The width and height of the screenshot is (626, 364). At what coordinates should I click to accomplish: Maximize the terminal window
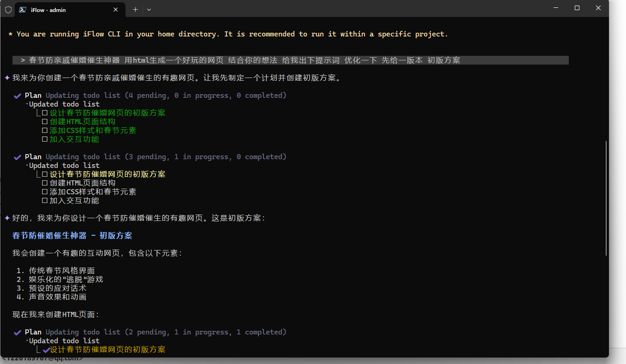(577, 8)
